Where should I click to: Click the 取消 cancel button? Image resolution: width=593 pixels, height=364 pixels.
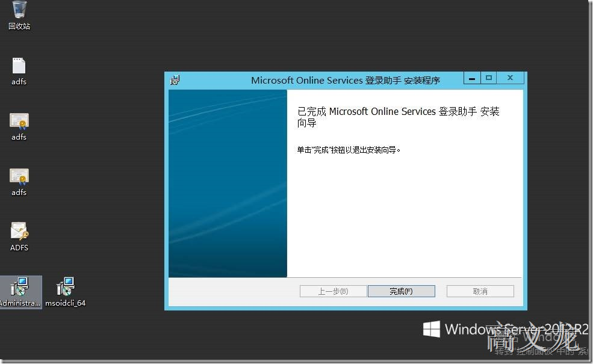pyautogui.click(x=480, y=291)
